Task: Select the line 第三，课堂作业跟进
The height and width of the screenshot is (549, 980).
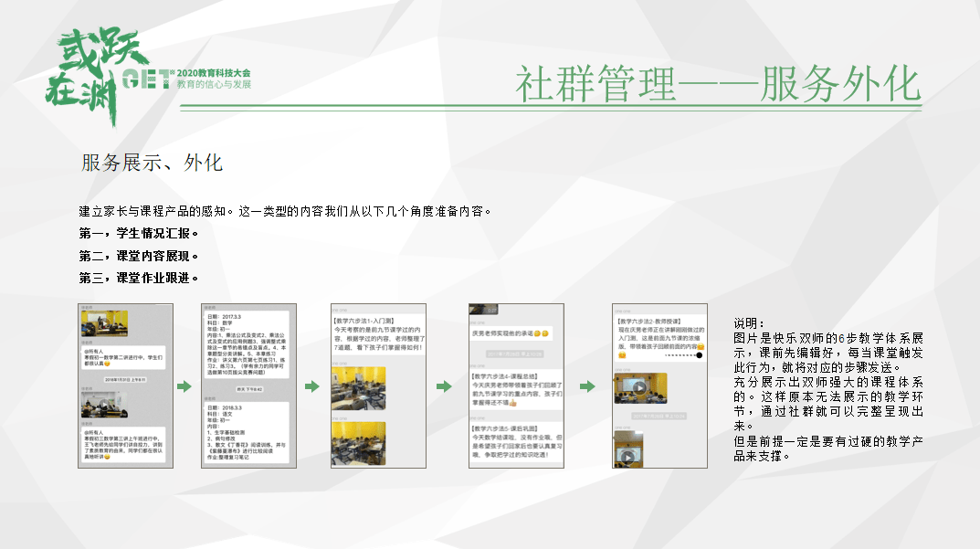Action: point(138,278)
